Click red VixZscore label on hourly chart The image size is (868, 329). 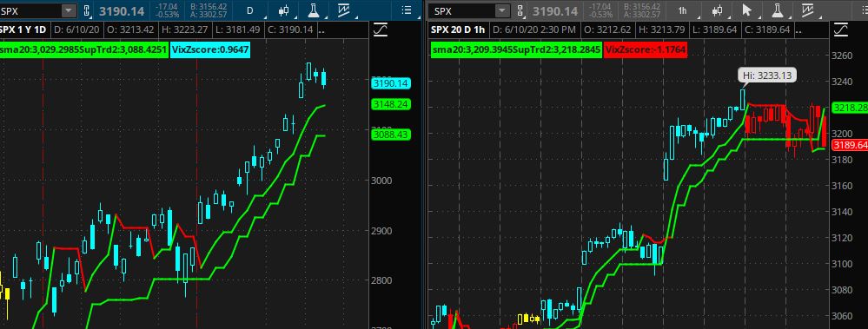pos(646,50)
